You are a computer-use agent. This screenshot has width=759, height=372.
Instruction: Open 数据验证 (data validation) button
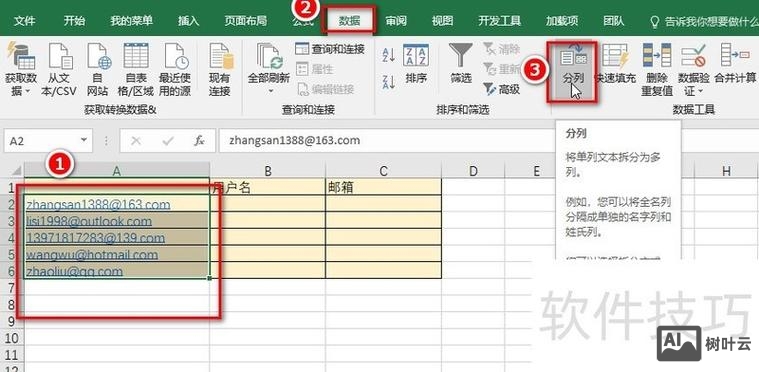click(x=693, y=70)
